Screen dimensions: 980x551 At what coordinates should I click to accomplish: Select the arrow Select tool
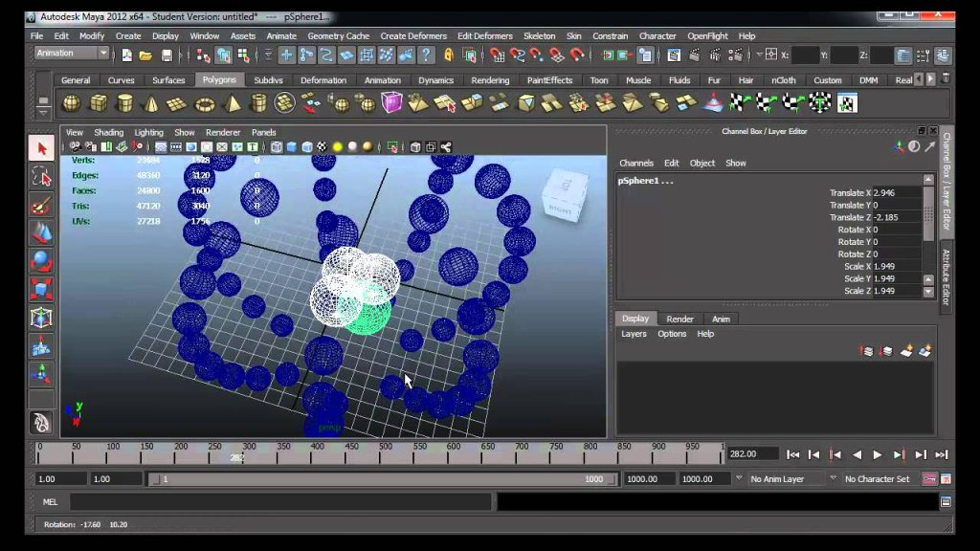pyautogui.click(x=41, y=148)
